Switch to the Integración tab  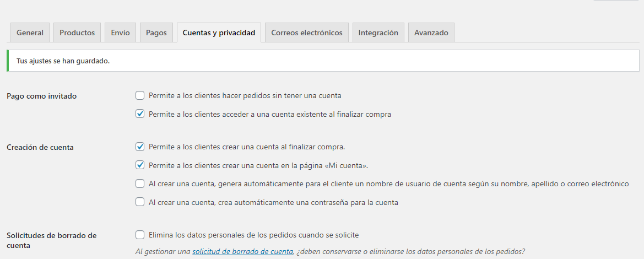coord(378,33)
